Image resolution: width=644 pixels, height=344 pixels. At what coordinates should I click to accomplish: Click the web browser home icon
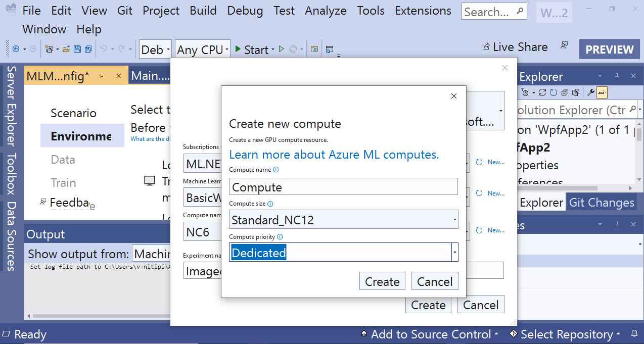(330, 49)
